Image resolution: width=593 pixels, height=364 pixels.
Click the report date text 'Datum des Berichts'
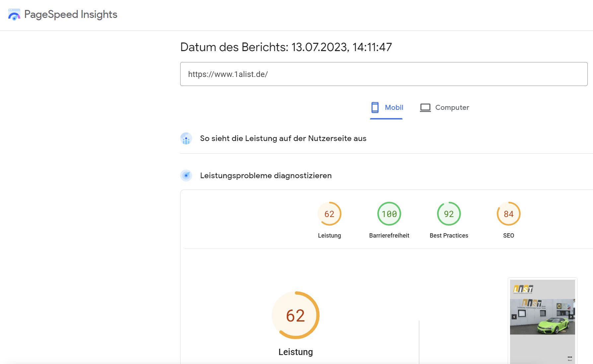click(x=286, y=47)
